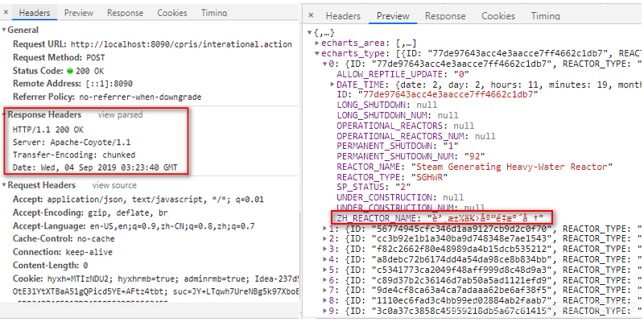
Task: Select the SP_STATUS "2" property
Action: [375, 187]
